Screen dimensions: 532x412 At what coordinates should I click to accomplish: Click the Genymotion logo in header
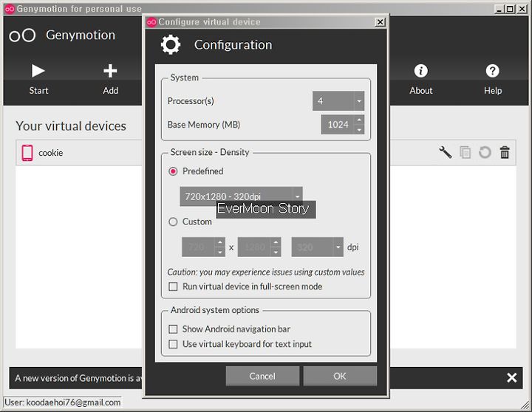(22, 35)
